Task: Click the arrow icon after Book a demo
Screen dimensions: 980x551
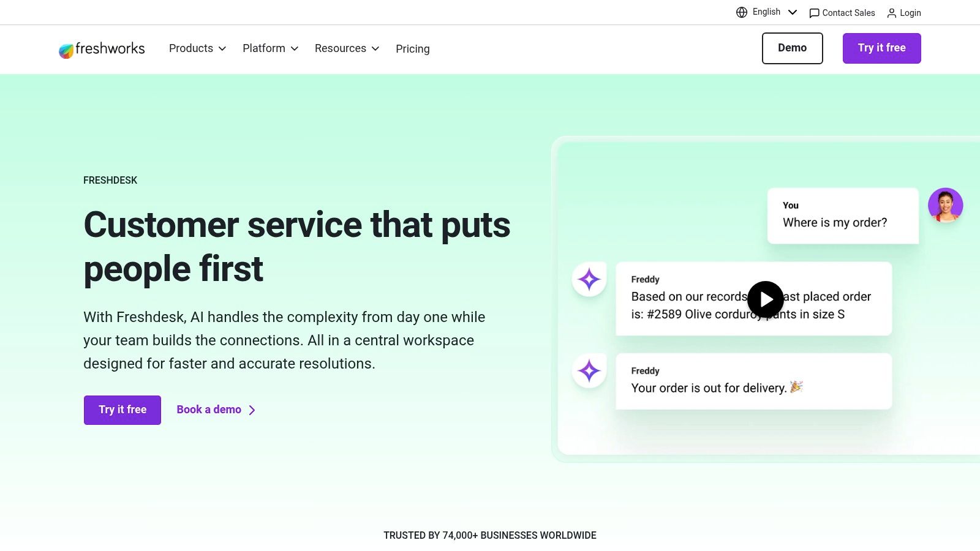Action: [252, 410]
